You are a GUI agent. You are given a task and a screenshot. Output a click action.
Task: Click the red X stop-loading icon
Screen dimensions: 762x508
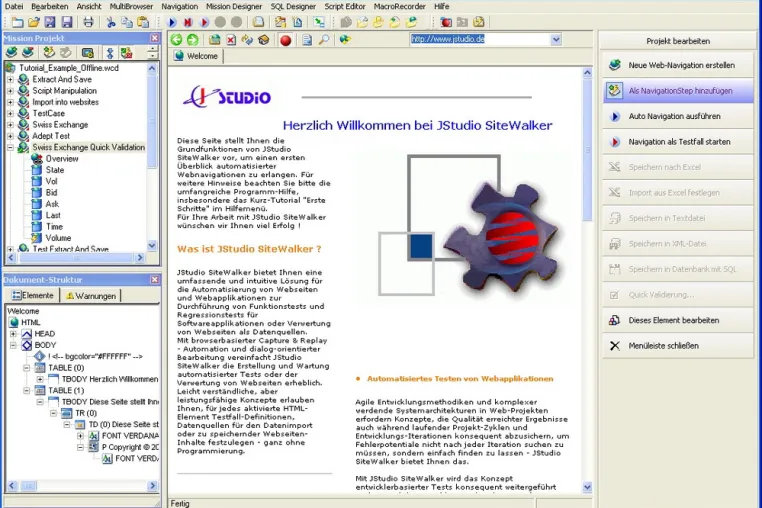(x=231, y=40)
